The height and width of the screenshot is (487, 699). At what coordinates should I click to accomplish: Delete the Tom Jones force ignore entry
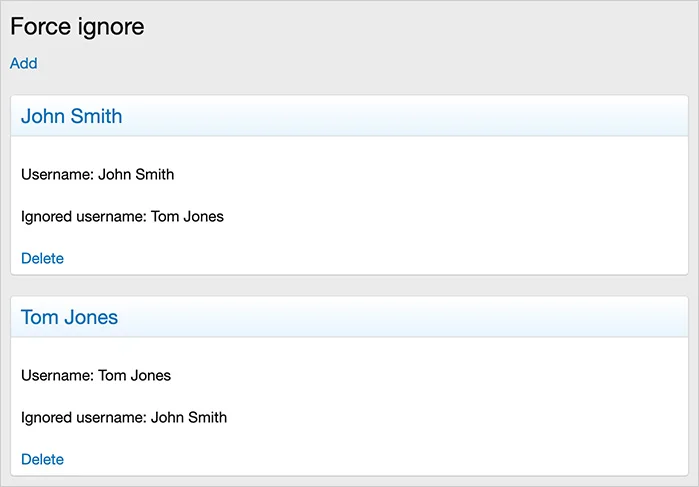click(42, 459)
